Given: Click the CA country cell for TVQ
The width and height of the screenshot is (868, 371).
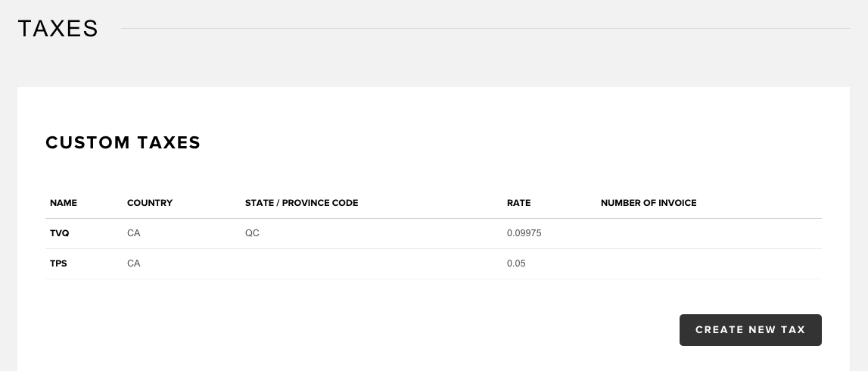Looking at the screenshot, I should click(133, 233).
